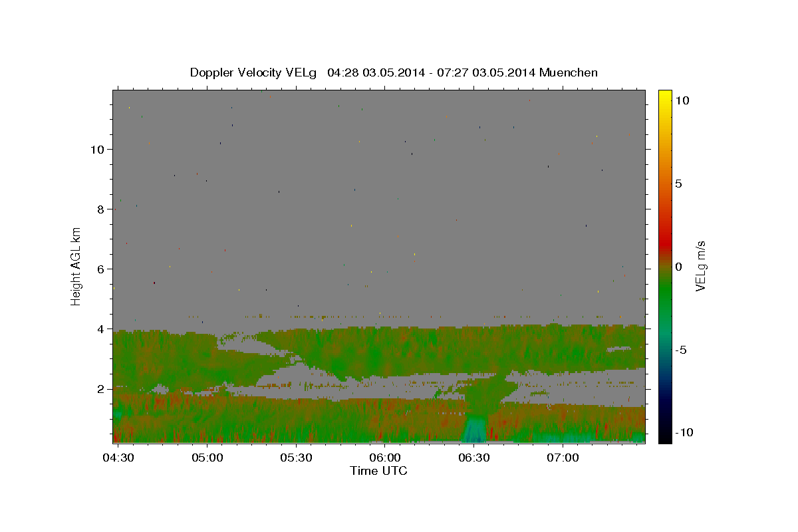This screenshot has width=798, height=532.
Task: Click the height axis label '6'
Action: pyautogui.click(x=100, y=269)
